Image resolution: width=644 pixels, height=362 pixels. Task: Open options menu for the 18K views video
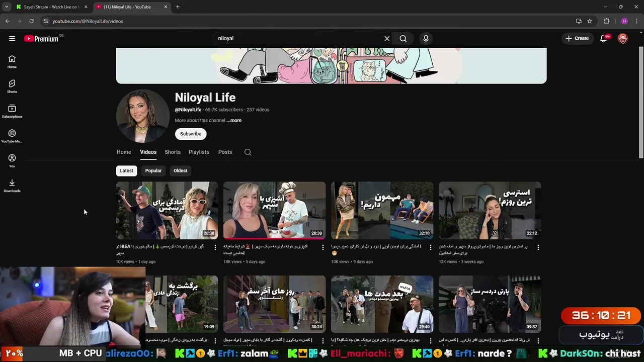coord(323,247)
